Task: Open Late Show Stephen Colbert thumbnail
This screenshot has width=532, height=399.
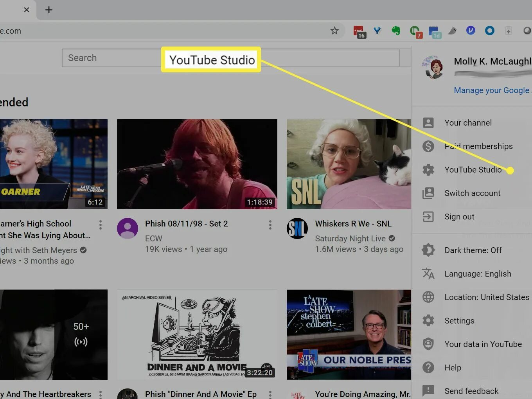Action: tap(349, 334)
